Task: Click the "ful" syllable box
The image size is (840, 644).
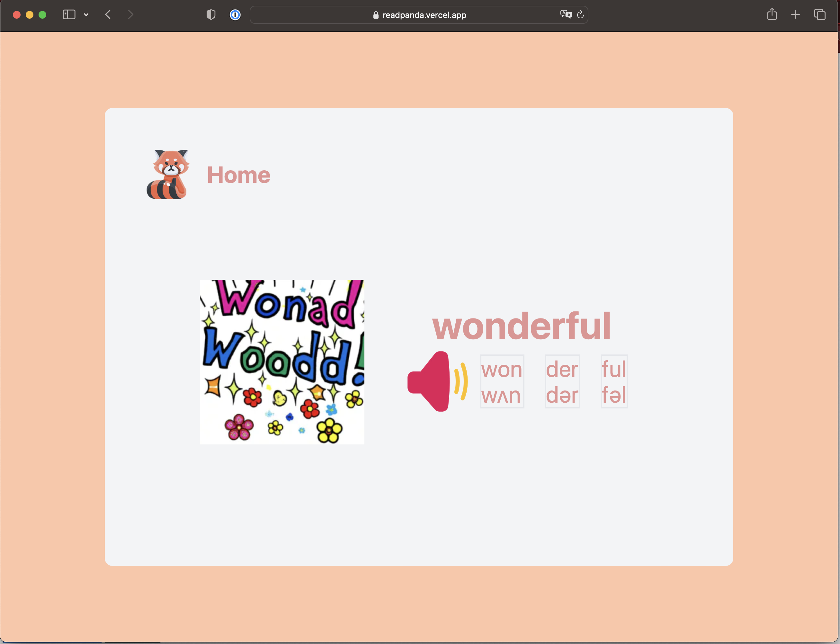Action: coord(614,381)
